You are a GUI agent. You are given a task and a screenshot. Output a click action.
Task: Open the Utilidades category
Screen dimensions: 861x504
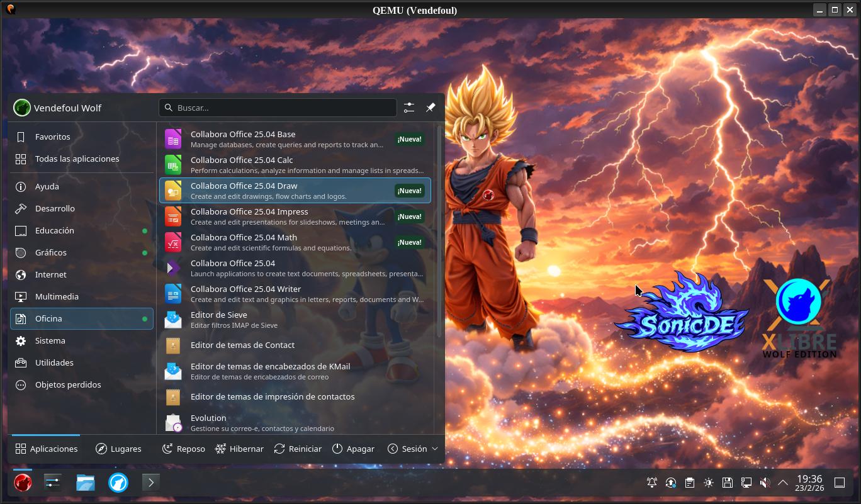[x=82, y=362]
